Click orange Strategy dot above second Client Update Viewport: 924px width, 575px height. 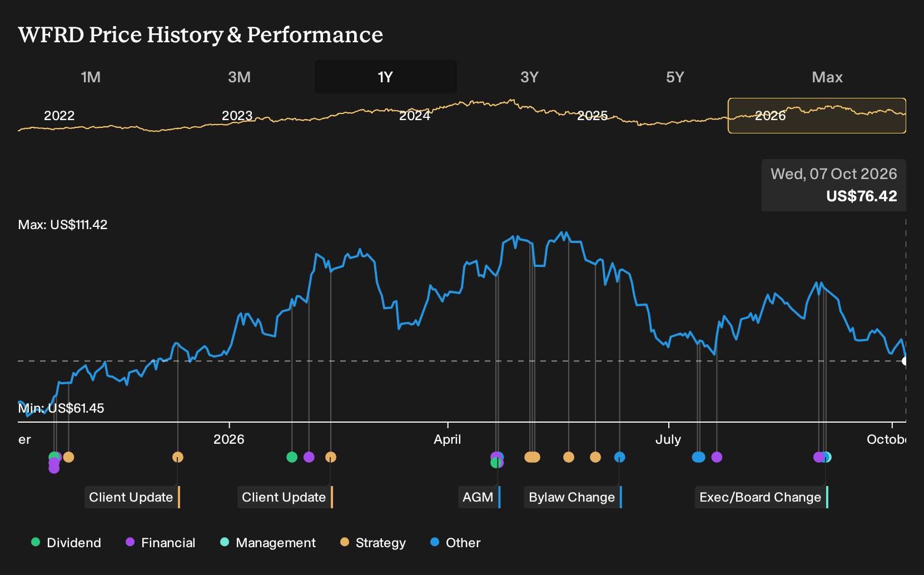click(331, 457)
